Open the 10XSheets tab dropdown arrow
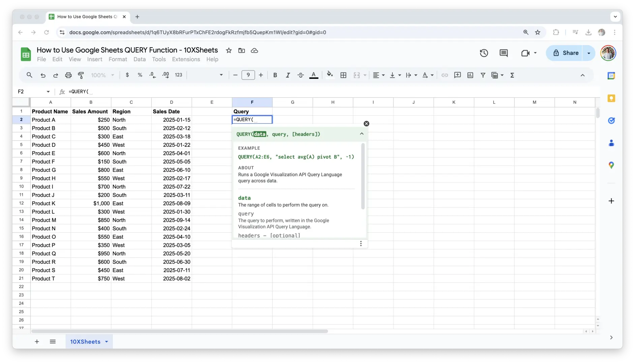Screen dimensions: 635x364 click(107, 342)
